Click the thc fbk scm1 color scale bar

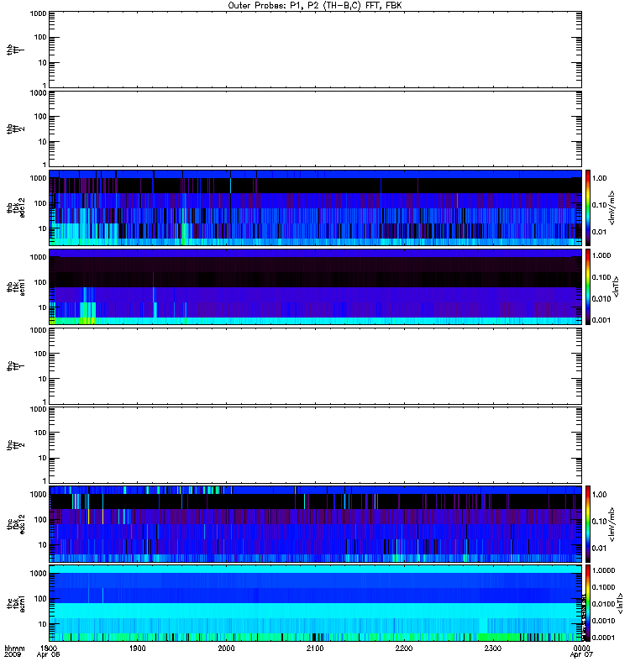click(588, 603)
